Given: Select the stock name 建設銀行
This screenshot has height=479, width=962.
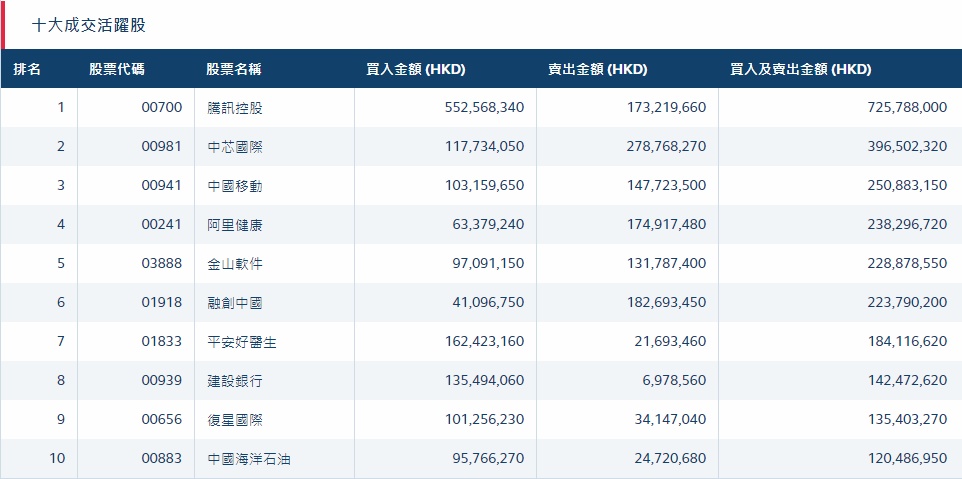Looking at the screenshot, I should [235, 381].
